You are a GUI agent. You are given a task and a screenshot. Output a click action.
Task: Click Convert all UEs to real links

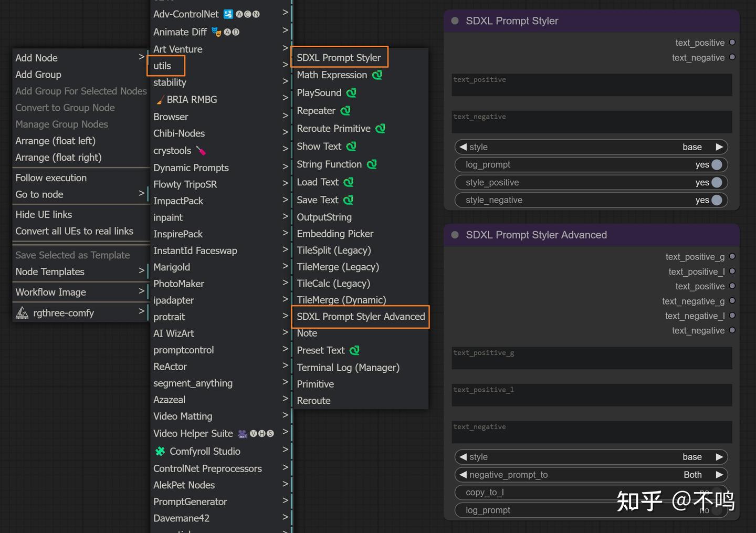pos(74,231)
